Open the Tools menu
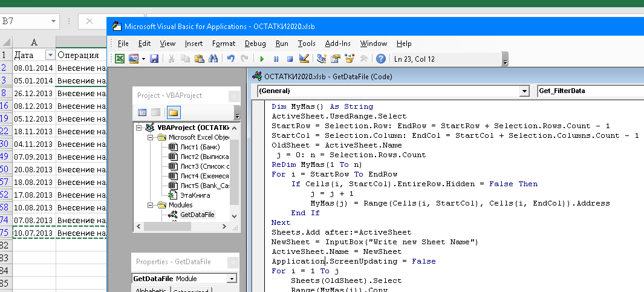Screen dimensions: 644x292 click(307, 43)
